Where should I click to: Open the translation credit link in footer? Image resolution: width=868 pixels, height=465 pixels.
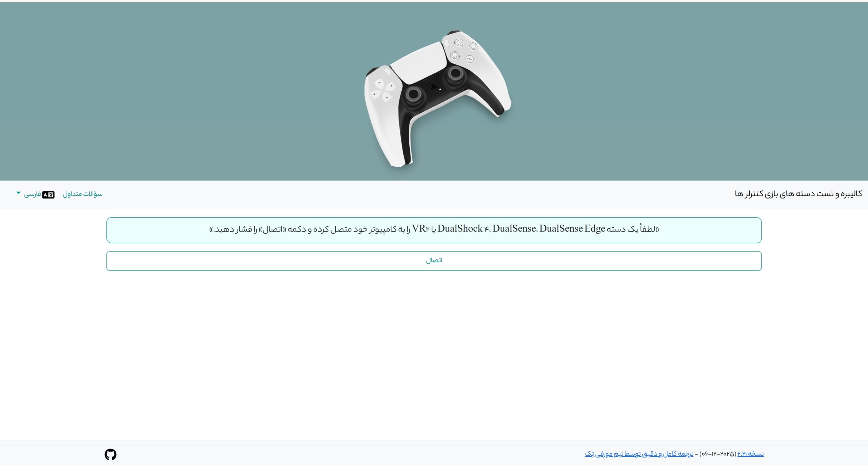click(x=639, y=454)
